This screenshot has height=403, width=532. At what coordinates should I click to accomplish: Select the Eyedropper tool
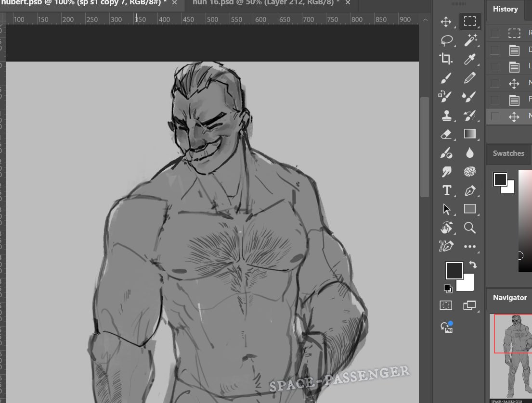pos(470,59)
